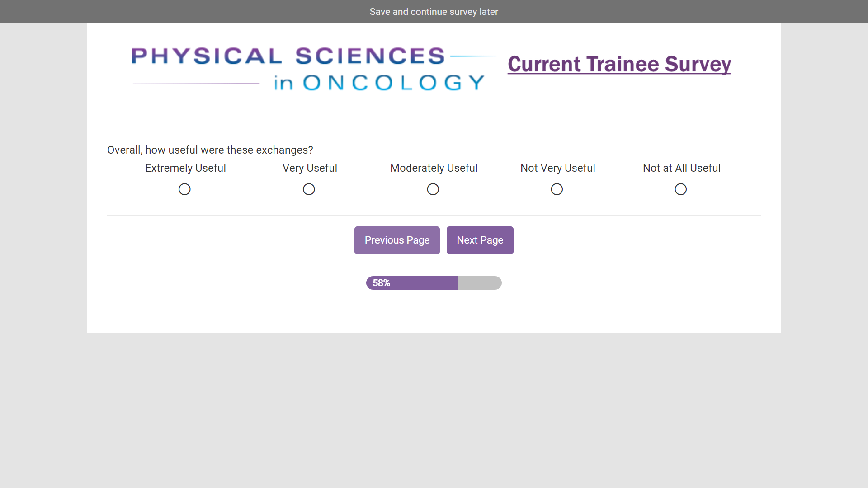Click the "Moderately Useful" label text
The image size is (868, 488).
click(x=434, y=168)
